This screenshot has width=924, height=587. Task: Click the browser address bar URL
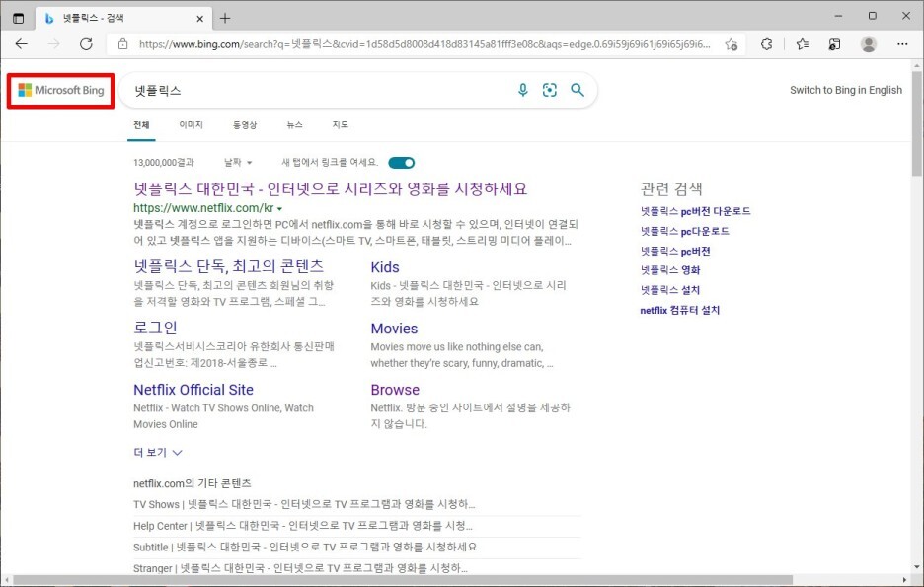pos(424,44)
